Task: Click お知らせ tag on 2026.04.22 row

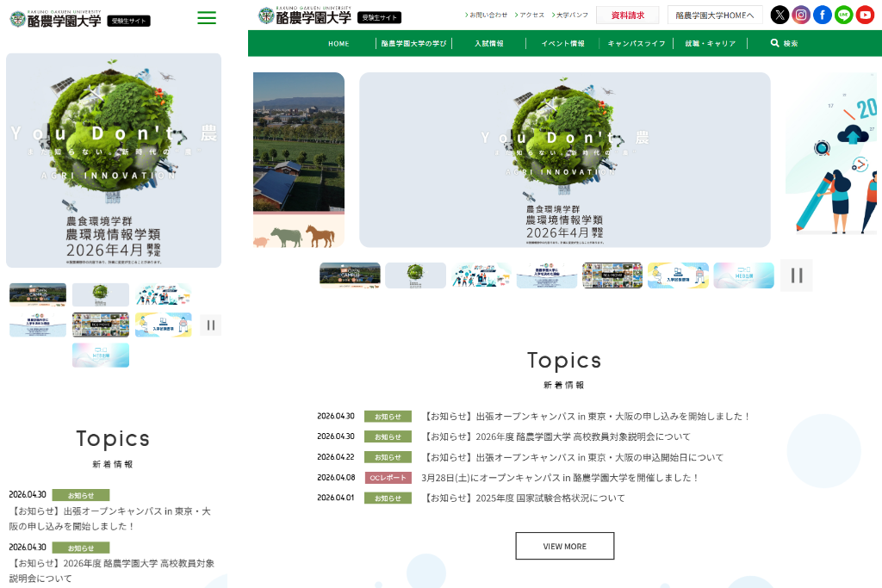Action: coord(388,458)
